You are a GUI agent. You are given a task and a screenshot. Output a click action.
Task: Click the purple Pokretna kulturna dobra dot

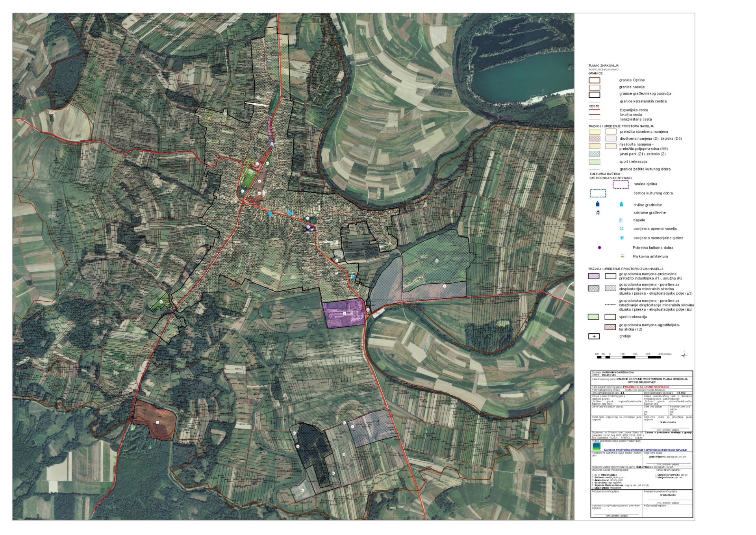pyautogui.click(x=599, y=248)
